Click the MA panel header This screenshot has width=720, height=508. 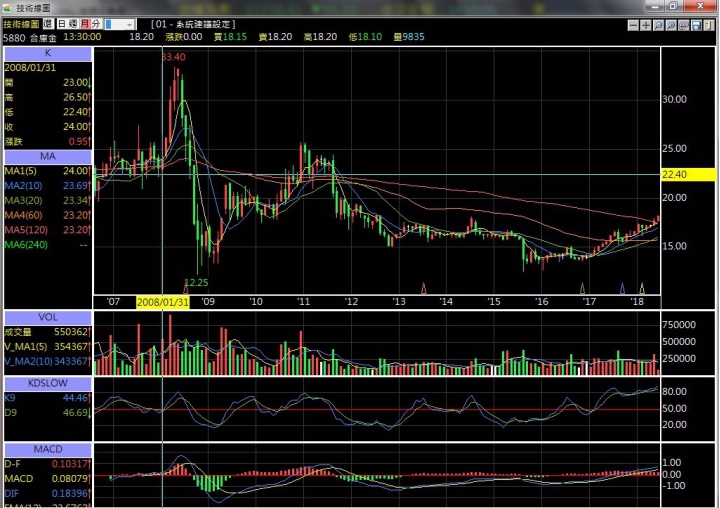pos(48,157)
